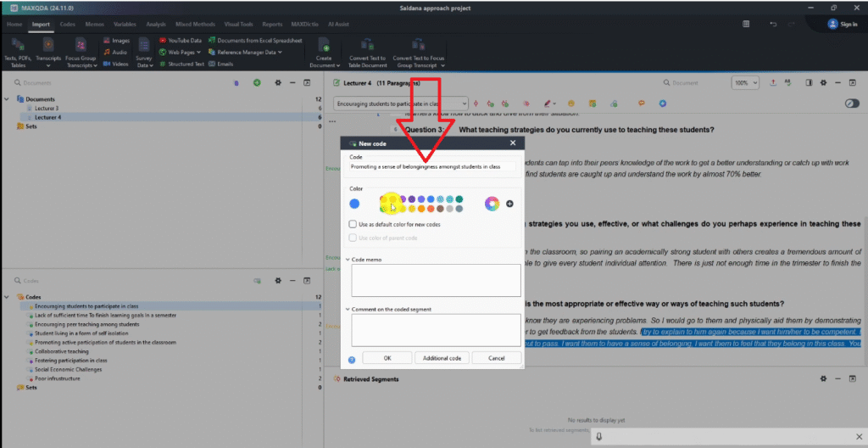Open the custom color wheel picker
This screenshot has height=448, width=868.
pyautogui.click(x=491, y=204)
